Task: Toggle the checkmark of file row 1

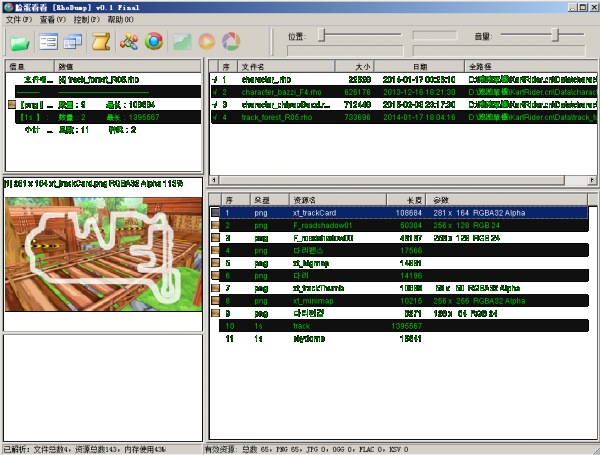Action: (x=215, y=80)
